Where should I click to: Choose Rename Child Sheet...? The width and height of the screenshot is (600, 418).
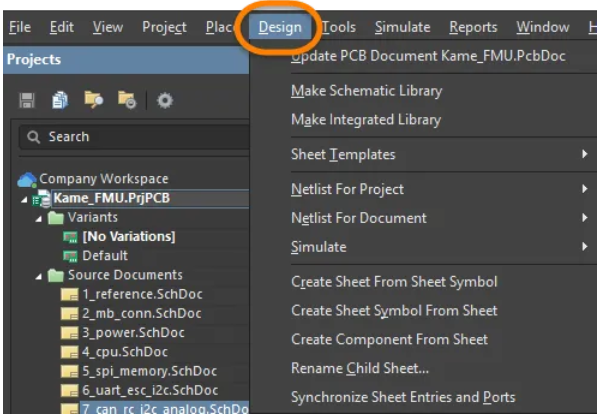pos(360,368)
